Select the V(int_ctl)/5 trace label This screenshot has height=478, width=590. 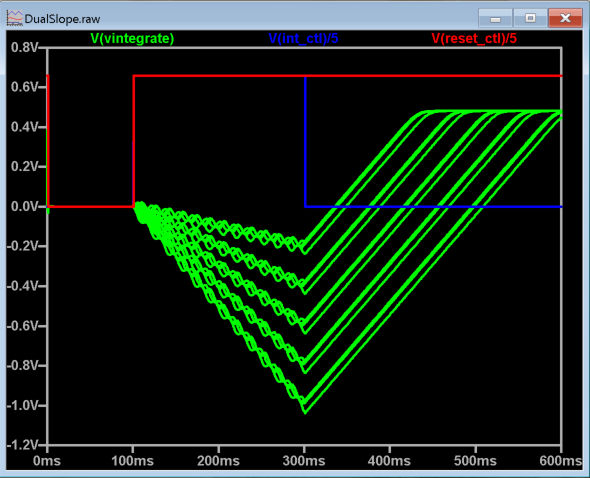point(303,38)
